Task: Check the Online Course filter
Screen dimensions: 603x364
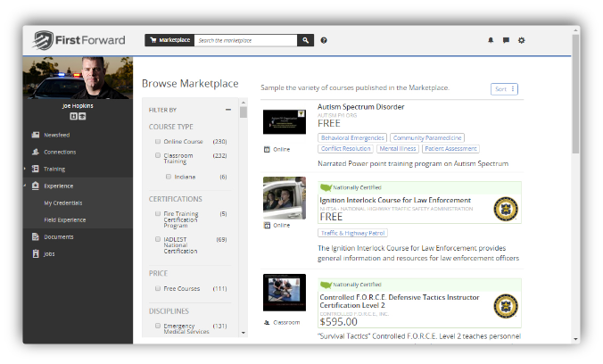Action: [158, 141]
